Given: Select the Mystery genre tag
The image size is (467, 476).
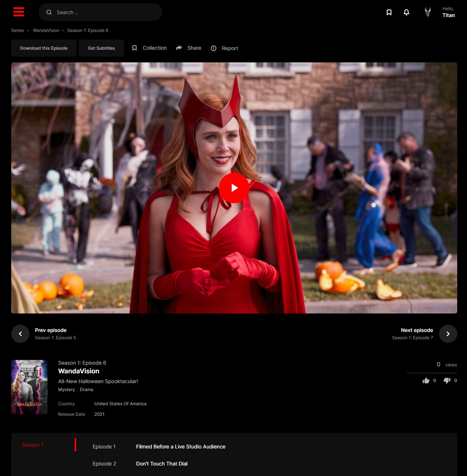Looking at the screenshot, I should (66, 390).
